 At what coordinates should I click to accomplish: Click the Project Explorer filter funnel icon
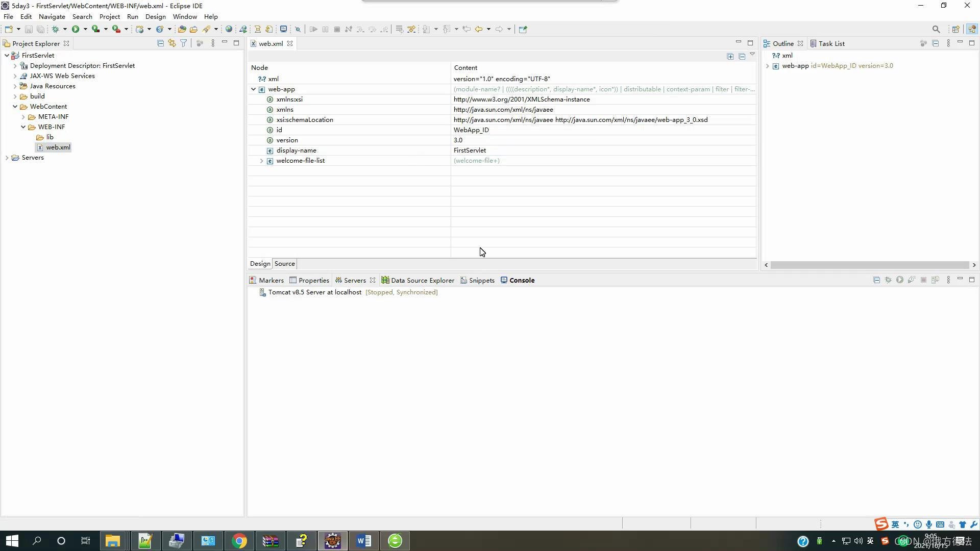(x=183, y=43)
